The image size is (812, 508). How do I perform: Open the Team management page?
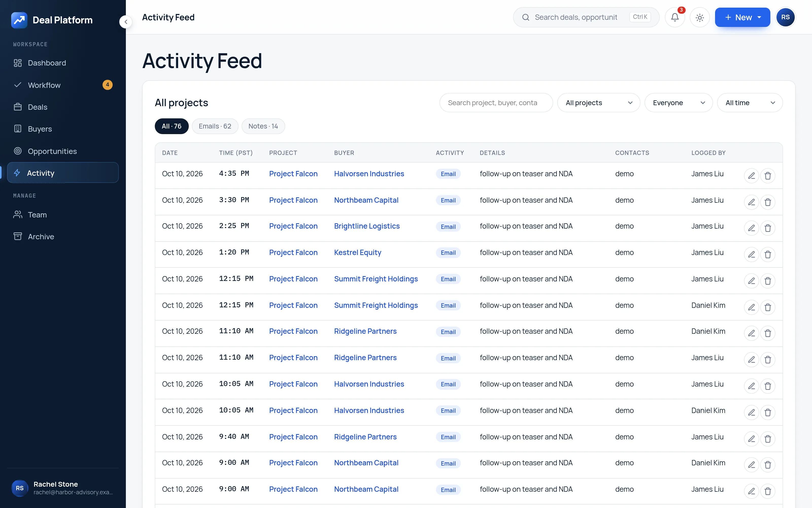[63, 215]
